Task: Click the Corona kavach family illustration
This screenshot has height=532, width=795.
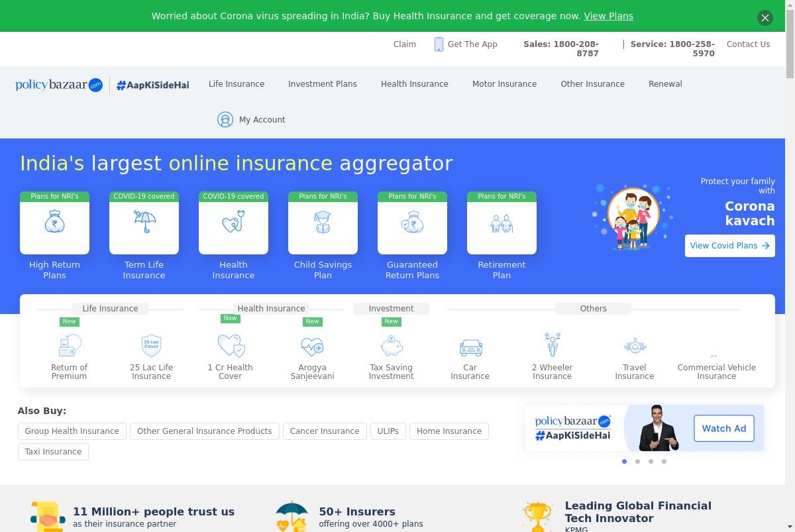Action: click(633, 217)
